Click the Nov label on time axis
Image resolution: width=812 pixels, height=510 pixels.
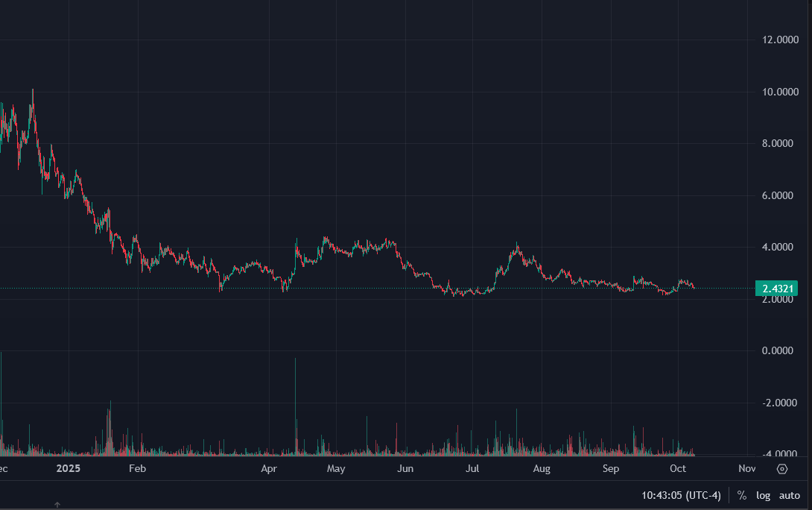tap(746, 469)
